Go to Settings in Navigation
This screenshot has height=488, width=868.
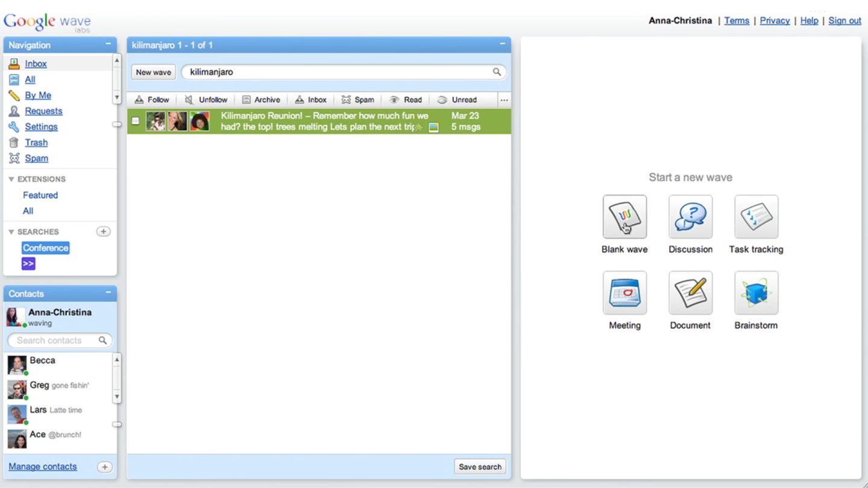coord(41,127)
